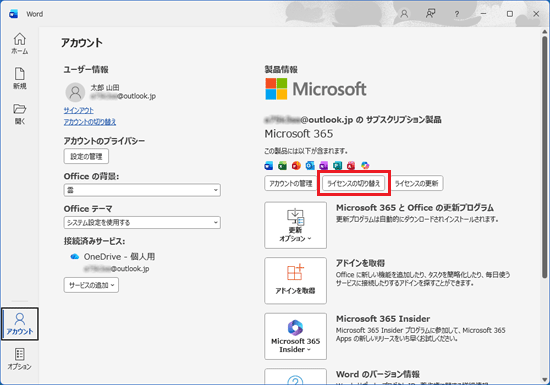
Task: Go to ホーム in the sidebar
Action: tap(20, 43)
